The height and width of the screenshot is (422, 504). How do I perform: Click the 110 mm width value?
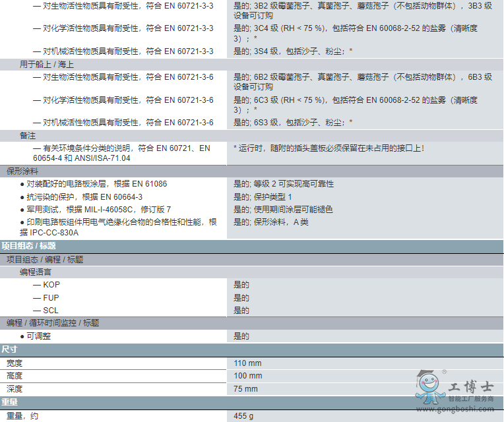(x=247, y=363)
